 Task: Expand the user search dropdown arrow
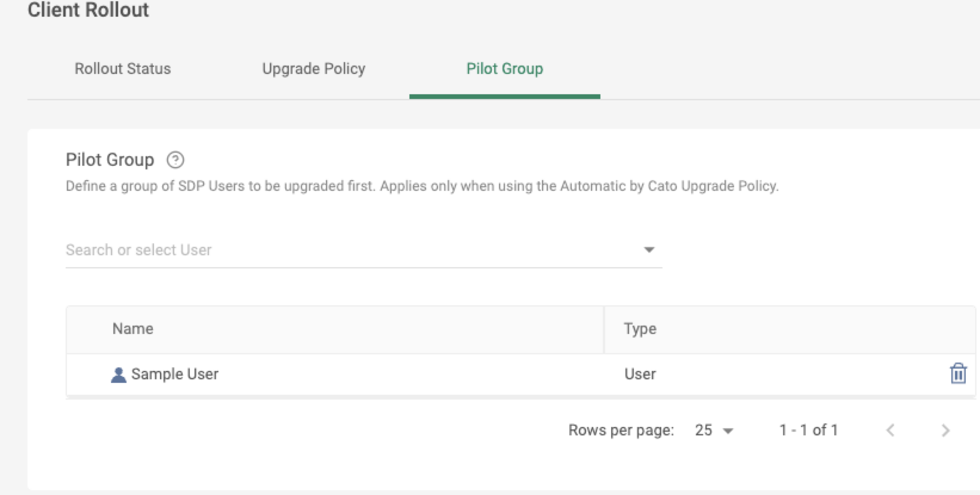(x=649, y=250)
